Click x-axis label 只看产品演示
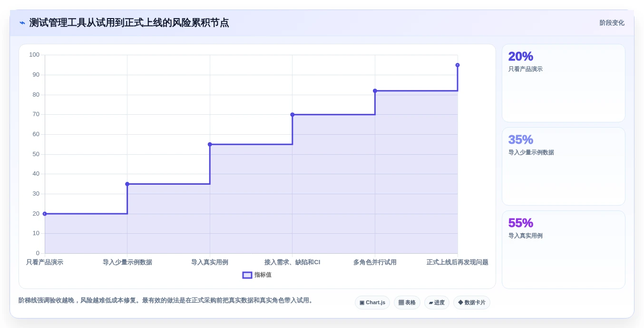The width and height of the screenshot is (644, 328). [x=45, y=262]
